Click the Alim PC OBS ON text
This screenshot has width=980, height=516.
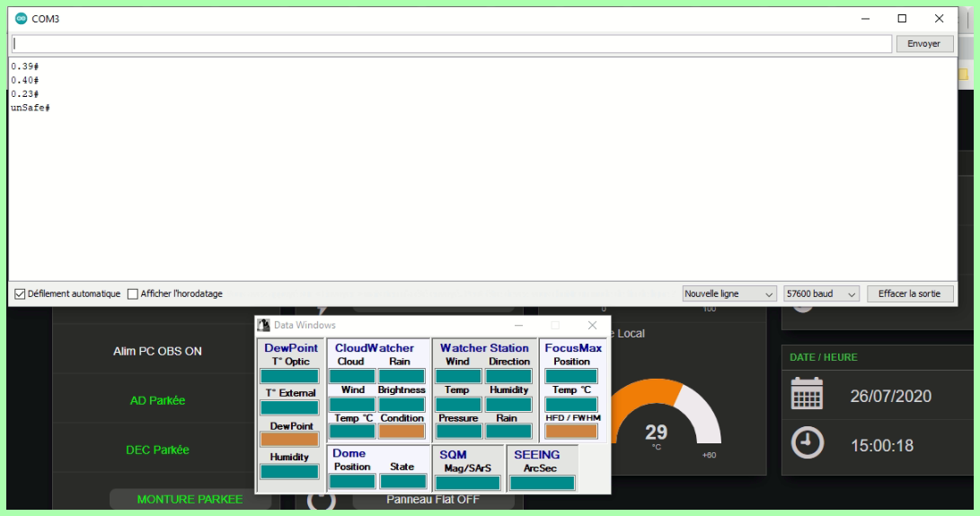(157, 351)
